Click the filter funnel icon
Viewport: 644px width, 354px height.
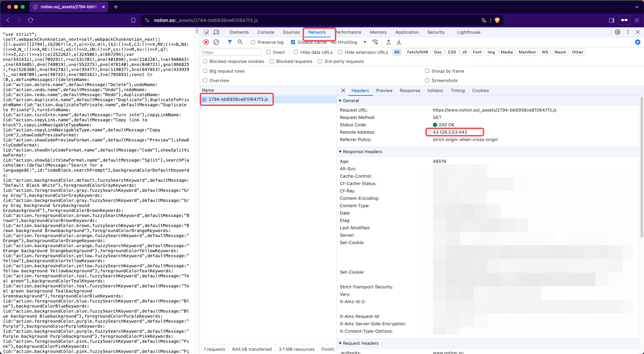tap(230, 42)
